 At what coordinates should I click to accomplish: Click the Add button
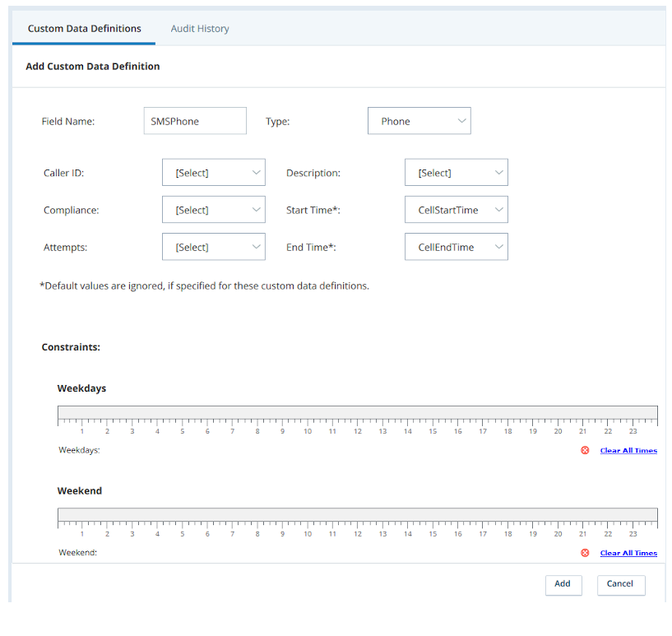563,585
